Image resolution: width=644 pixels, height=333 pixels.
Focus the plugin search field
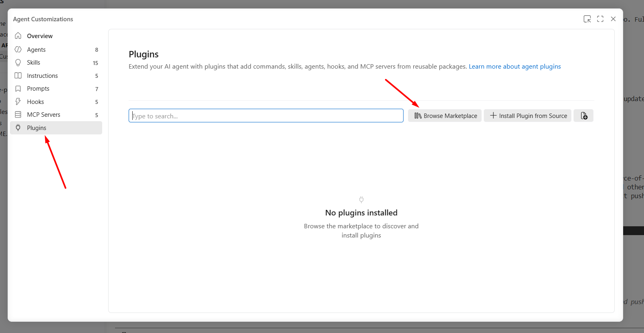point(266,116)
